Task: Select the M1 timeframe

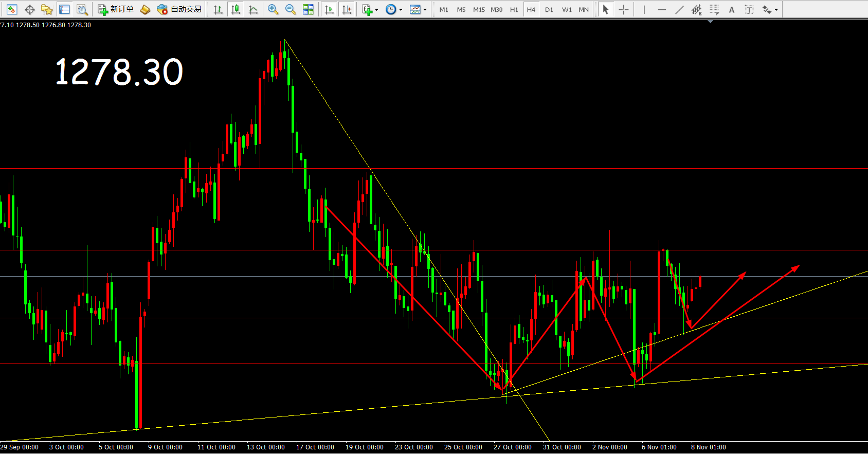Action: [444, 9]
